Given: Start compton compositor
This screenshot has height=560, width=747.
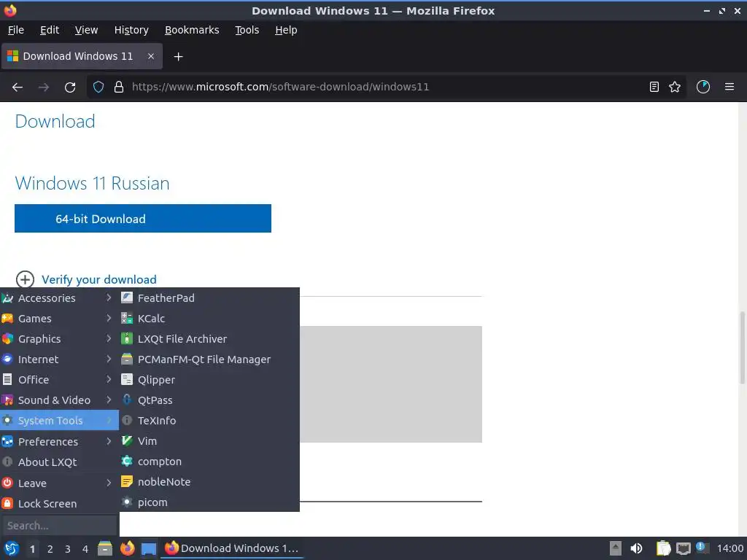Looking at the screenshot, I should pos(209,462).
